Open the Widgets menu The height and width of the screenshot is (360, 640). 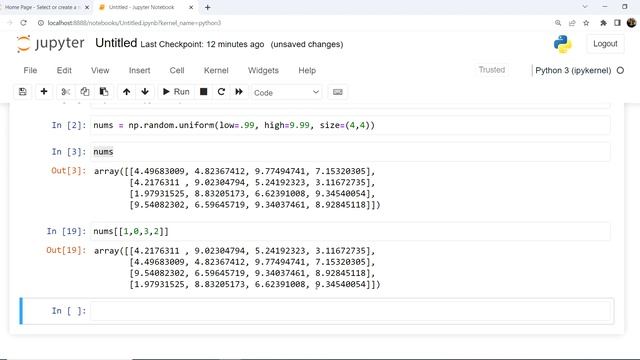pos(263,70)
